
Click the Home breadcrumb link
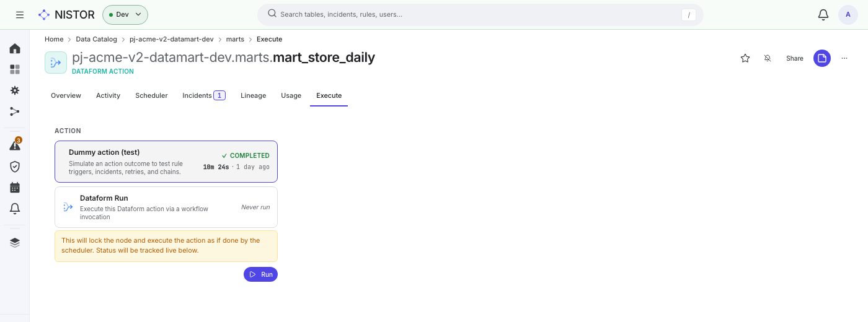54,39
